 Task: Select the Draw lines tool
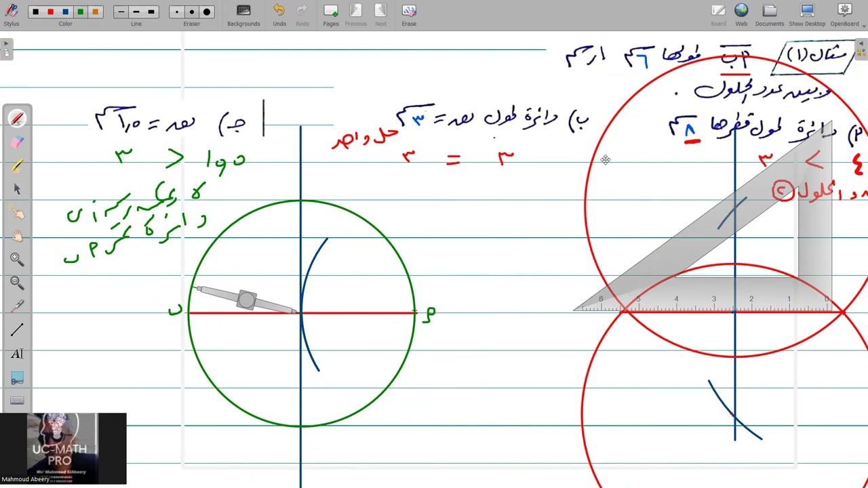17,330
